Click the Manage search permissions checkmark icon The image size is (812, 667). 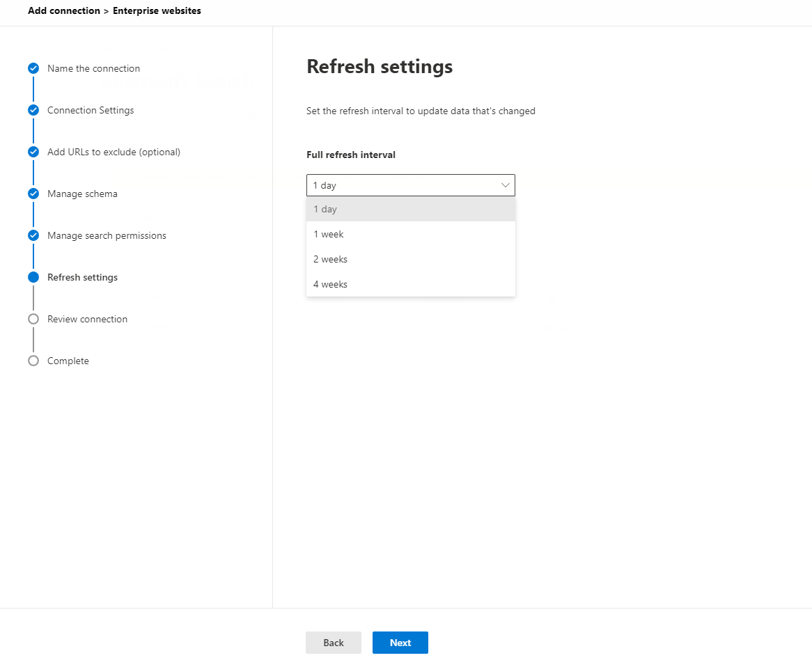(33, 235)
